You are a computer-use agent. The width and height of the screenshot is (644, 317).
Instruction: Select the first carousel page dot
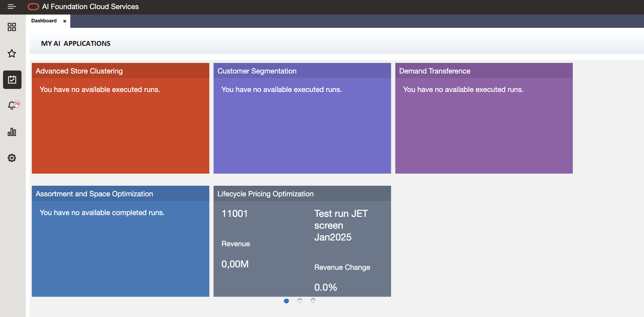[286, 301]
